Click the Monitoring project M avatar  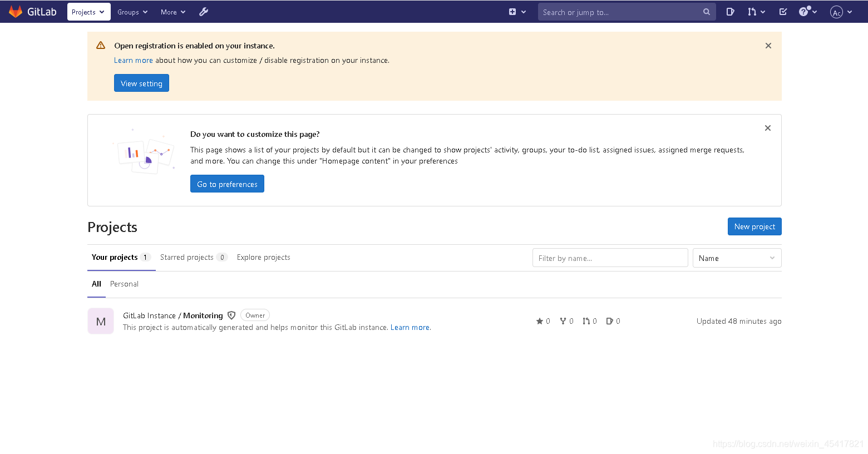(101, 321)
